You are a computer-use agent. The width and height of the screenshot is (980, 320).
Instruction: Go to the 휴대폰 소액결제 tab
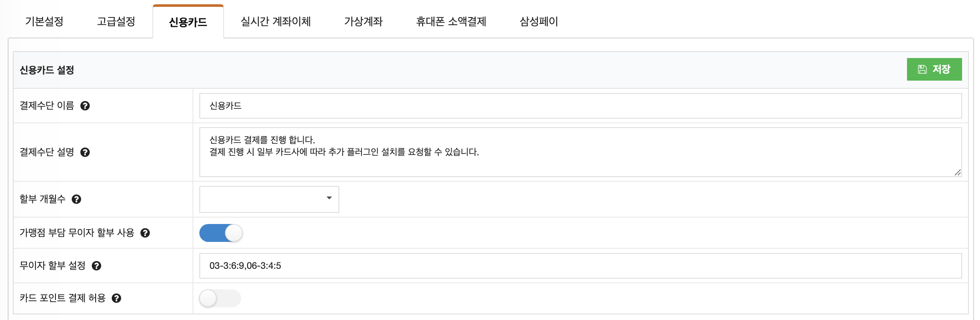coord(451,21)
